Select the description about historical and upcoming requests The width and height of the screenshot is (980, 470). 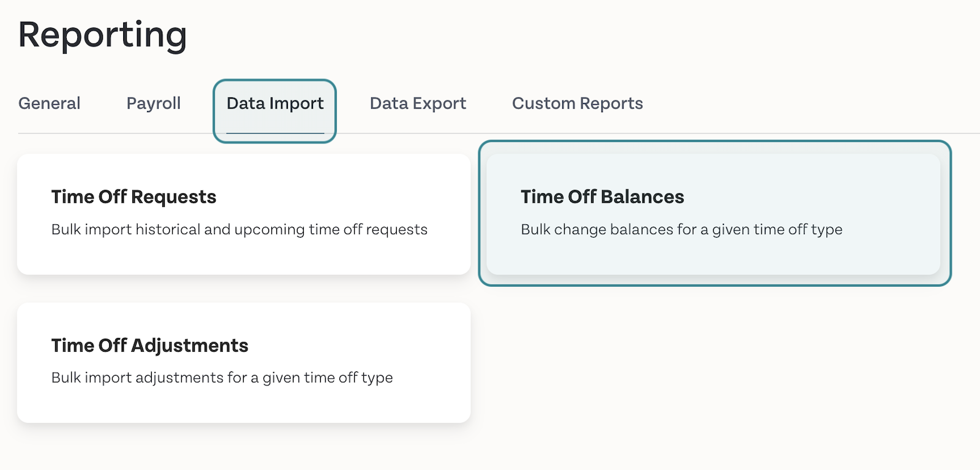coord(239,230)
